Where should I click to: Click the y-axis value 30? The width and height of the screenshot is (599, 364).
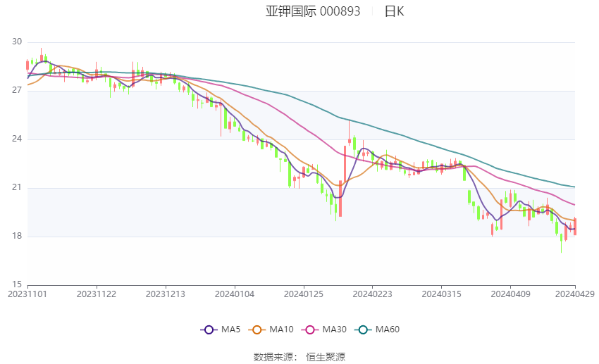(x=17, y=42)
